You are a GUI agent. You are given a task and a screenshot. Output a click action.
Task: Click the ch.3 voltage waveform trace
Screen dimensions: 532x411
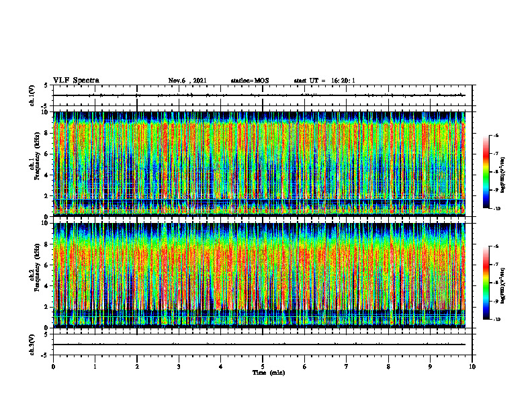point(259,345)
